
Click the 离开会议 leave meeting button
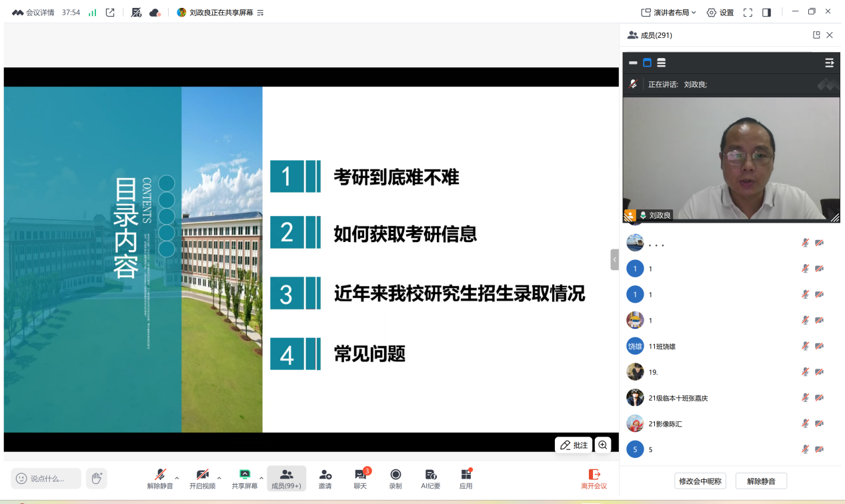(594, 478)
